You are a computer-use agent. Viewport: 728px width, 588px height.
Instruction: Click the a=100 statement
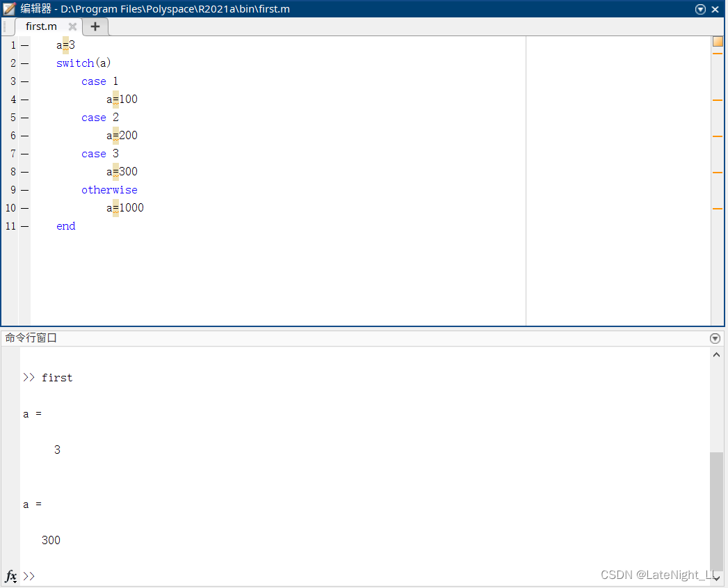point(122,99)
